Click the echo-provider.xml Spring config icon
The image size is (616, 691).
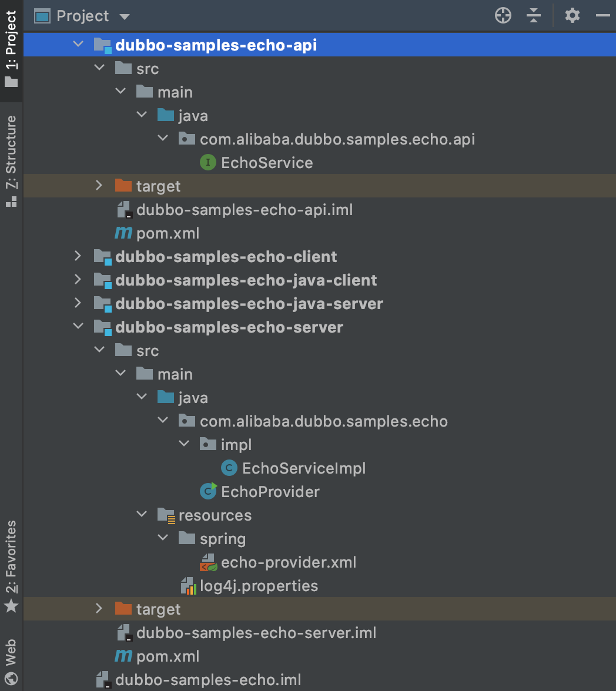(208, 562)
